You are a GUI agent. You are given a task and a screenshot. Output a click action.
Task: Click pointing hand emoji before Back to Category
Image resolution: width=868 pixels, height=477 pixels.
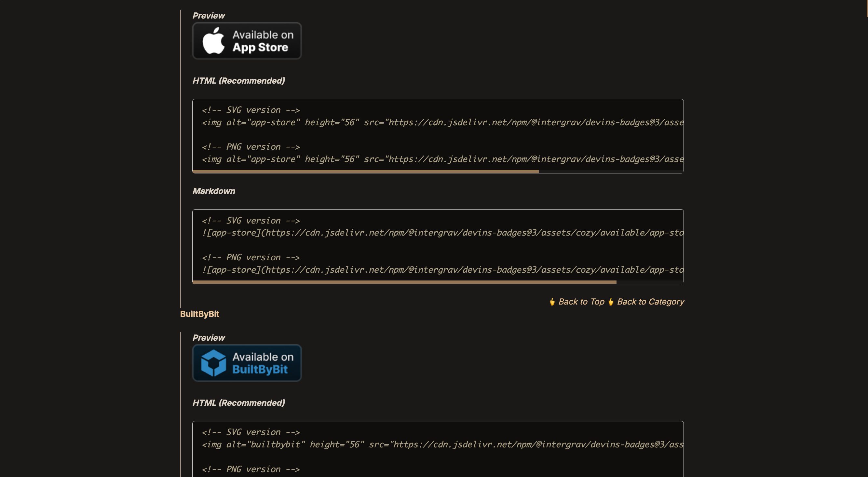click(x=611, y=302)
